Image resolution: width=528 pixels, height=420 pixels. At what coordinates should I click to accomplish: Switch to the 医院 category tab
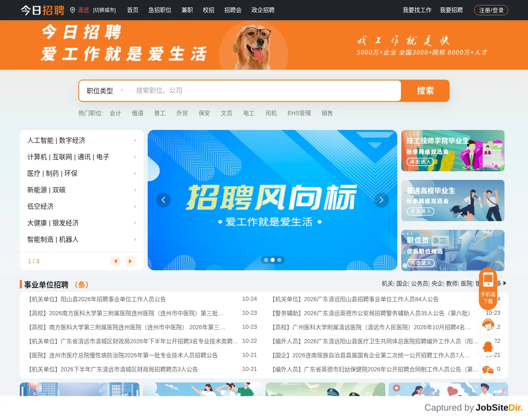tap(467, 283)
